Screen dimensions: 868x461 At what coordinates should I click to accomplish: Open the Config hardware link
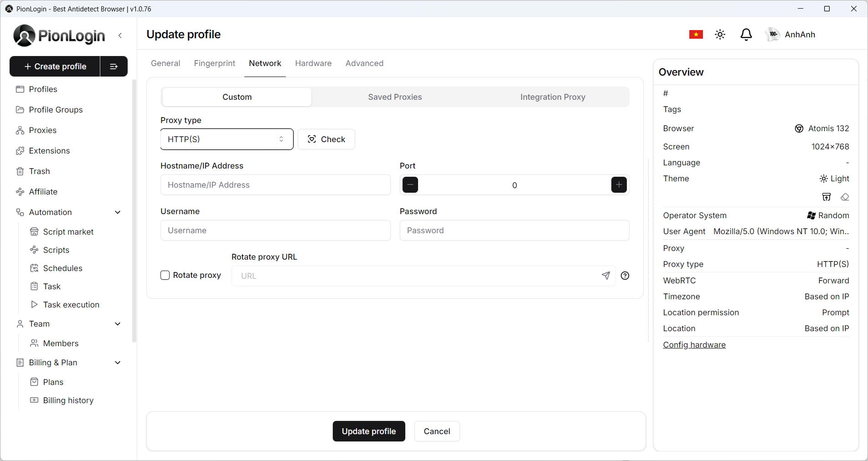tap(694, 345)
